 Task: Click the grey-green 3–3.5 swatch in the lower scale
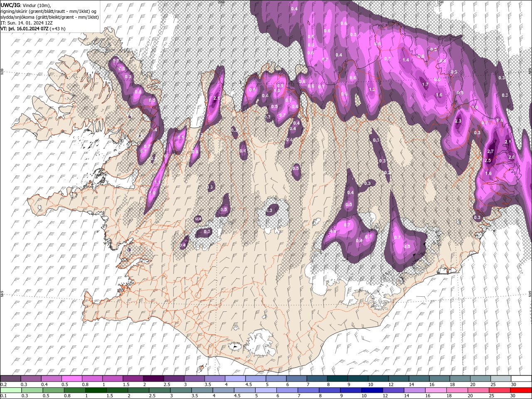click(x=181, y=390)
